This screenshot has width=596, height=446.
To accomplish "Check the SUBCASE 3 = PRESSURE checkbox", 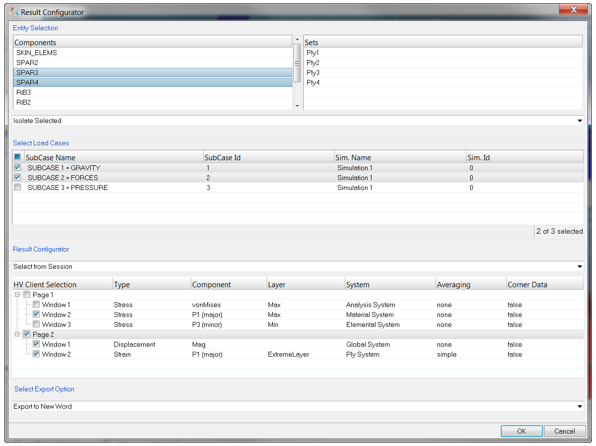I will (x=17, y=187).
